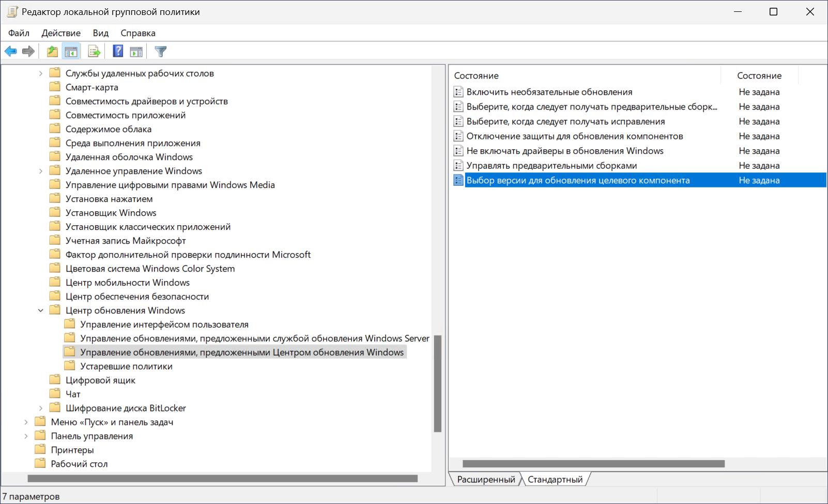828x504 pixels.
Task: Click the Back arrow toolbar icon
Action: [10, 51]
